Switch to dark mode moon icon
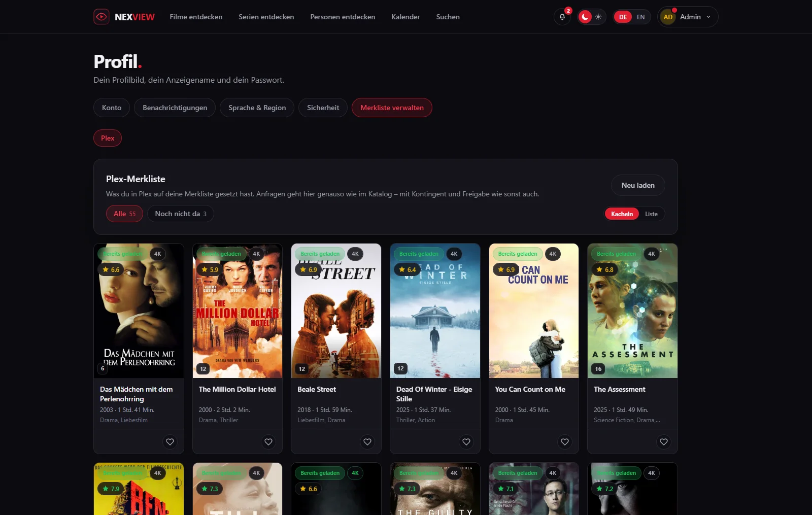The height and width of the screenshot is (515, 812). (585, 17)
